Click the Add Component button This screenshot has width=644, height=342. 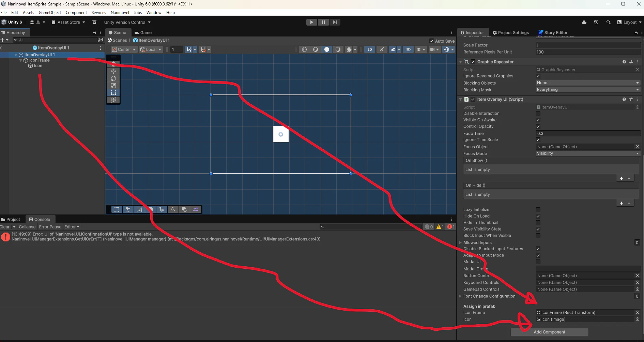click(549, 332)
